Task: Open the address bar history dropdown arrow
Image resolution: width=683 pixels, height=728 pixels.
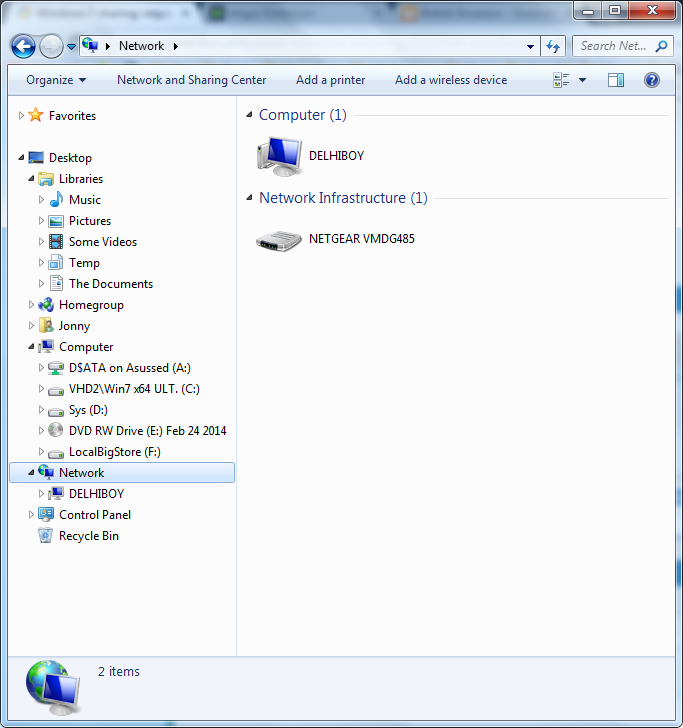Action: (530, 46)
